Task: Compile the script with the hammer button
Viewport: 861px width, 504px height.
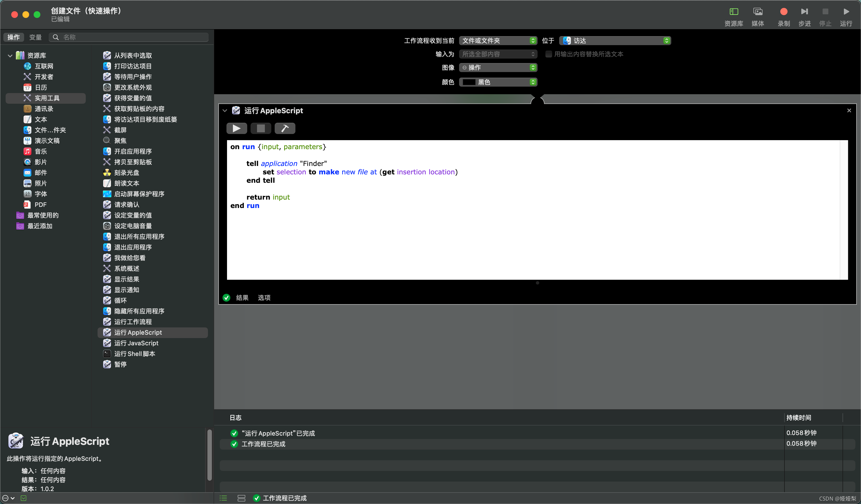Action: pos(284,128)
